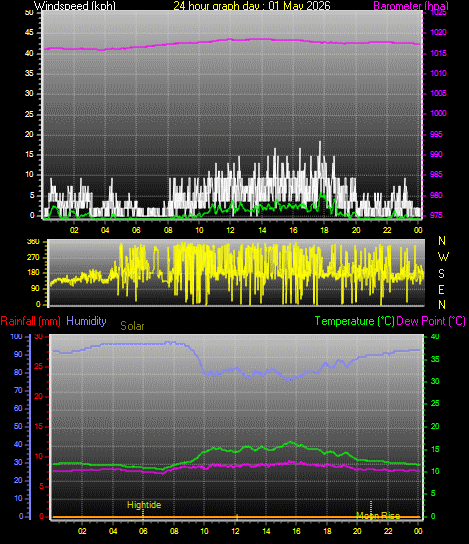Screen dimensions: 469x544
Task: Click the 1005 barometer axis value
Action: (x=439, y=93)
